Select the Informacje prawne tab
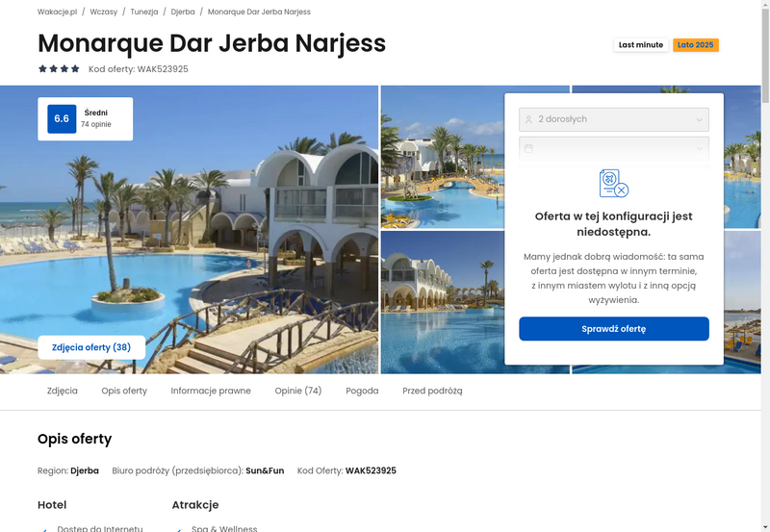Screen dimensions: 770x532 (211, 391)
